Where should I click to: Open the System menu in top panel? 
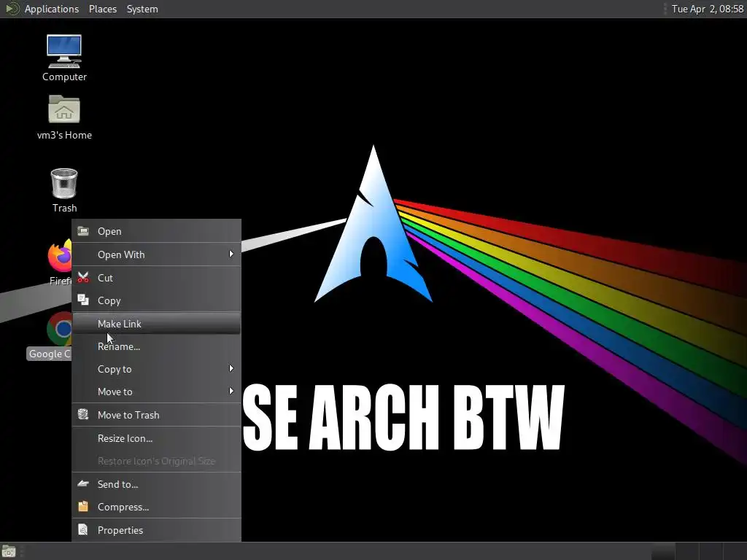[142, 9]
